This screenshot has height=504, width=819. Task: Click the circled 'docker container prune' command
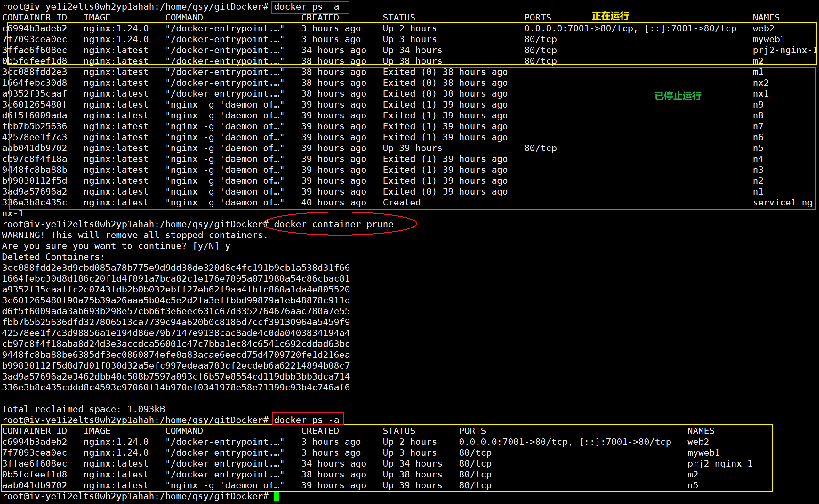click(333, 224)
